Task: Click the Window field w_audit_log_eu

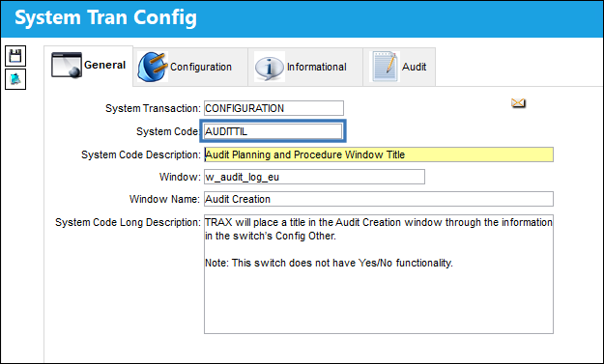Action: click(x=314, y=177)
